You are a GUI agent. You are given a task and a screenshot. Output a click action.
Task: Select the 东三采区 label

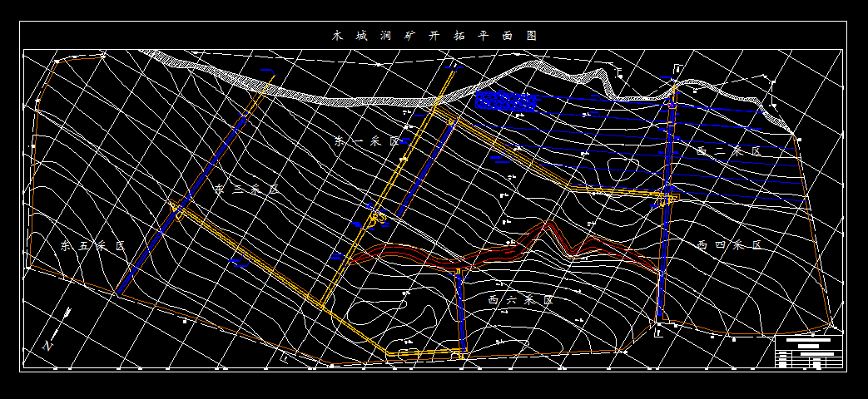246,190
